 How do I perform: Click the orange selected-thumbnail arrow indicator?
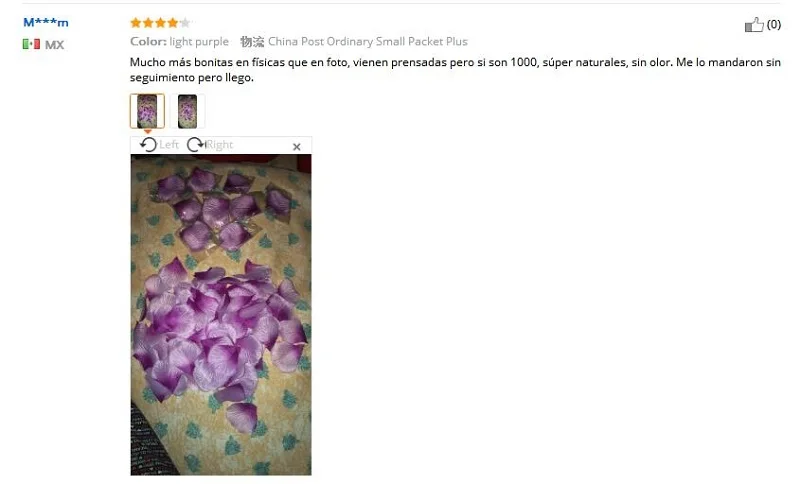point(147,132)
